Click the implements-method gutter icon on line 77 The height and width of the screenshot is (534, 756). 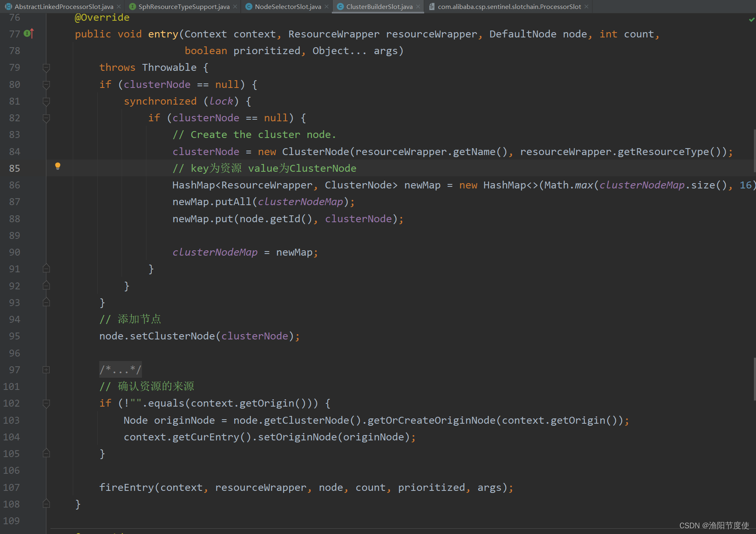(29, 34)
